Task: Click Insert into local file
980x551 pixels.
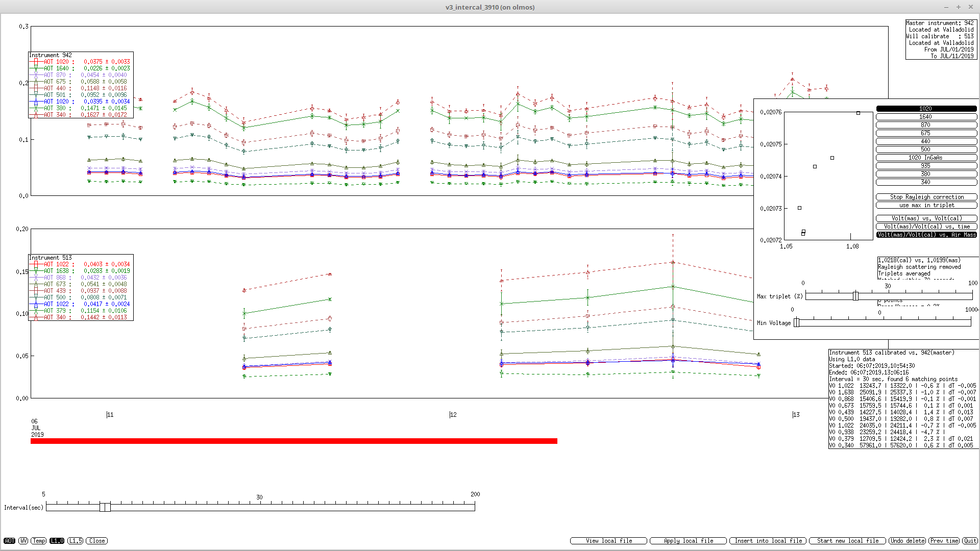Action: click(x=768, y=541)
